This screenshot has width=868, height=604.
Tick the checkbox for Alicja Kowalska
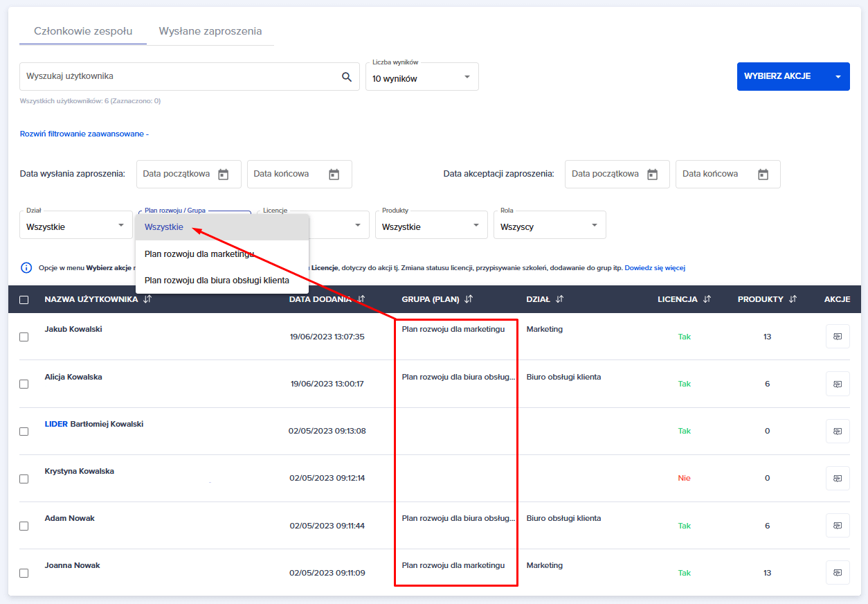(24, 384)
